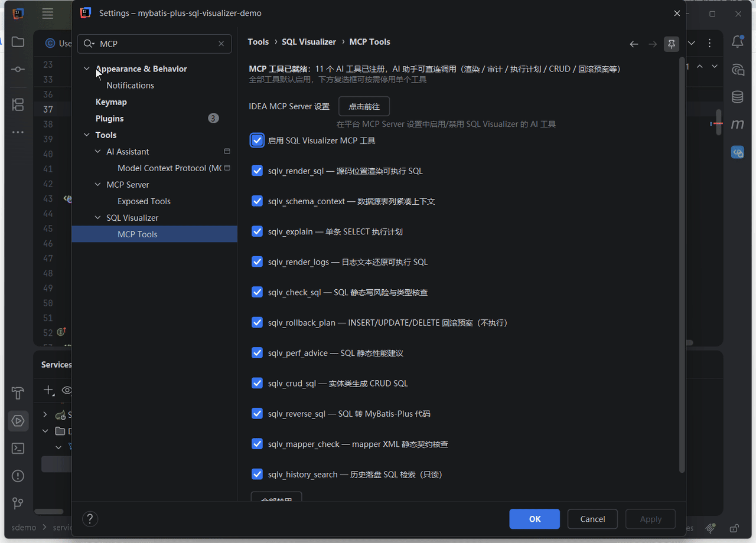Open the Project folder tool window icon
This screenshot has height=543, width=756.
18,42
